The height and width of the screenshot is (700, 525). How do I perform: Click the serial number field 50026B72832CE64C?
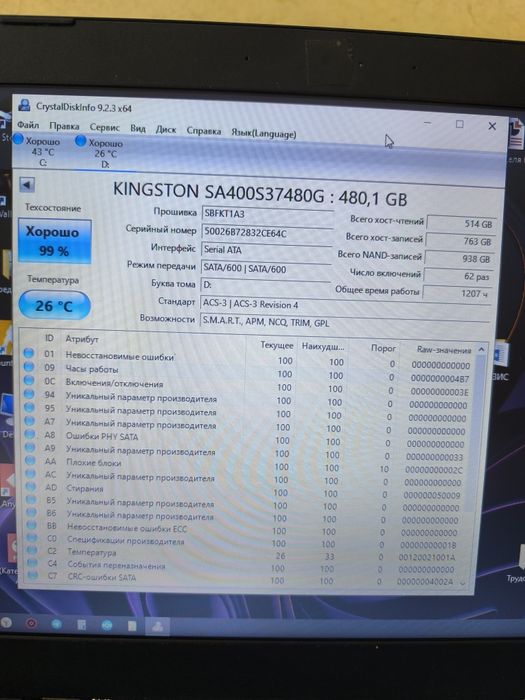click(267, 233)
